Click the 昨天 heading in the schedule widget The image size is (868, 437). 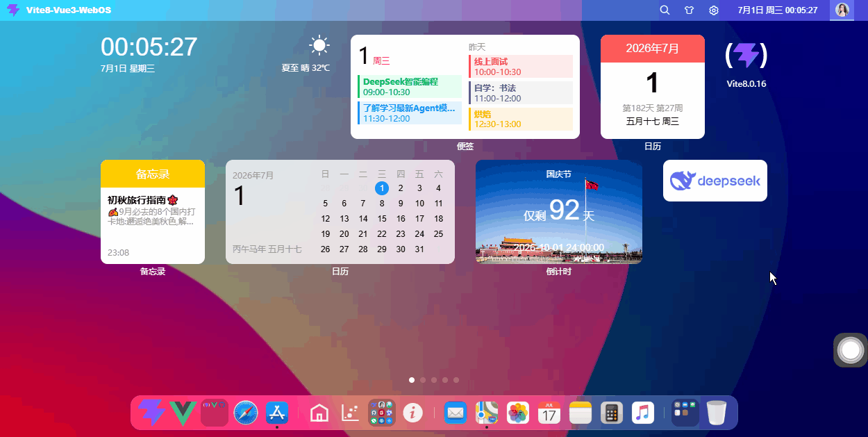(x=477, y=47)
